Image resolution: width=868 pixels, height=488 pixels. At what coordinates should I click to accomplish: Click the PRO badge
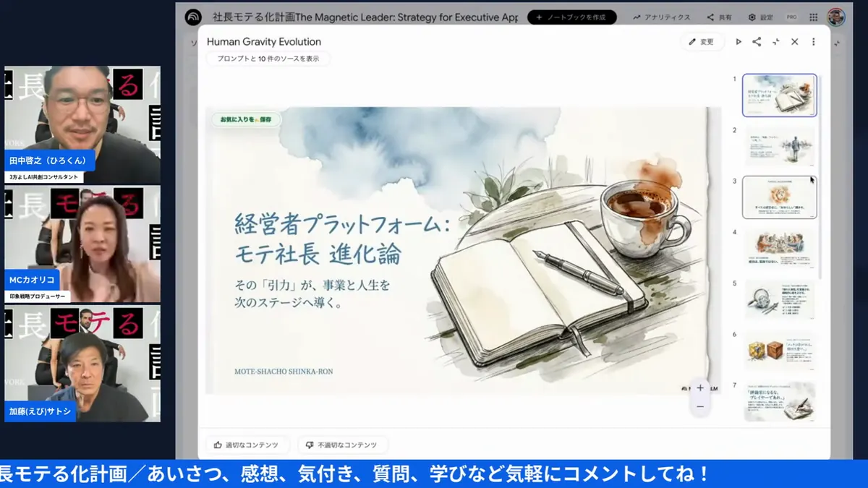pyautogui.click(x=791, y=17)
